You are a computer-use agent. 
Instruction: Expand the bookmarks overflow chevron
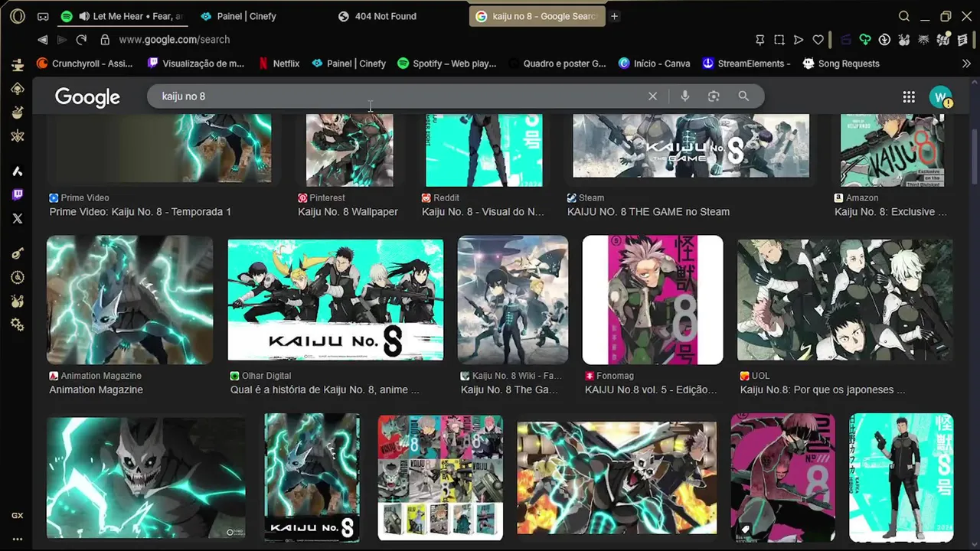(x=966, y=64)
